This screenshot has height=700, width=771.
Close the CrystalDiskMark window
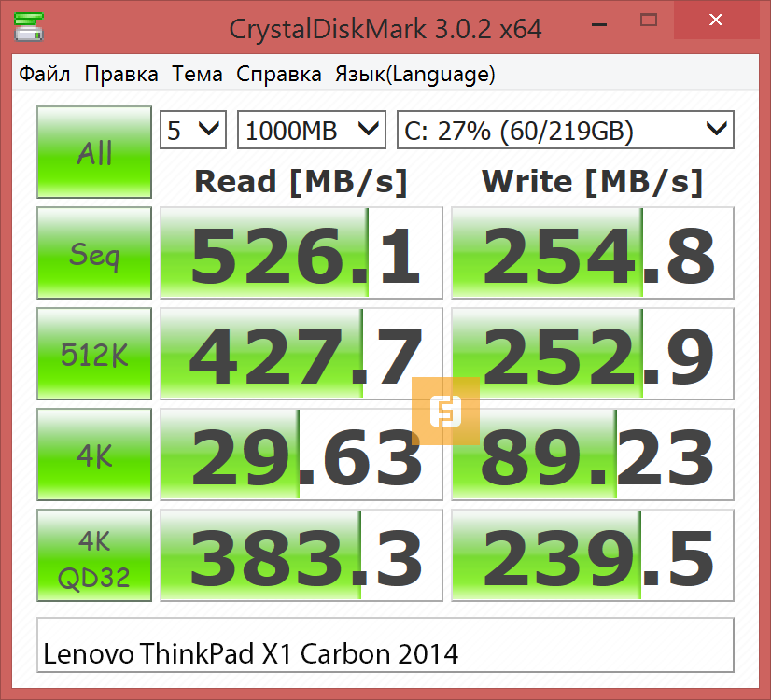click(x=716, y=21)
